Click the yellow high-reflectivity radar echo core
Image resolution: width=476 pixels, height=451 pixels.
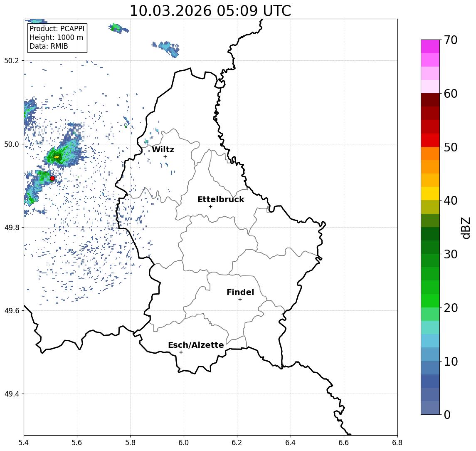tap(57, 157)
